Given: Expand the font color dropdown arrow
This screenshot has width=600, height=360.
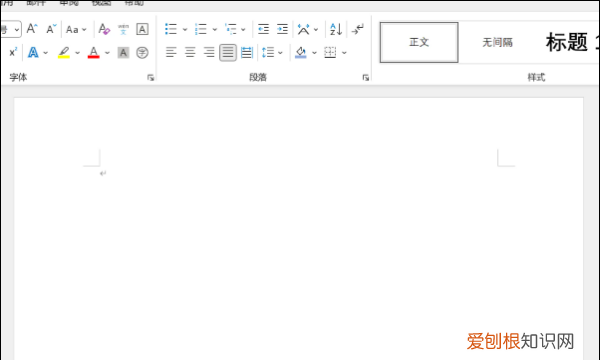Looking at the screenshot, I should coord(107,53).
